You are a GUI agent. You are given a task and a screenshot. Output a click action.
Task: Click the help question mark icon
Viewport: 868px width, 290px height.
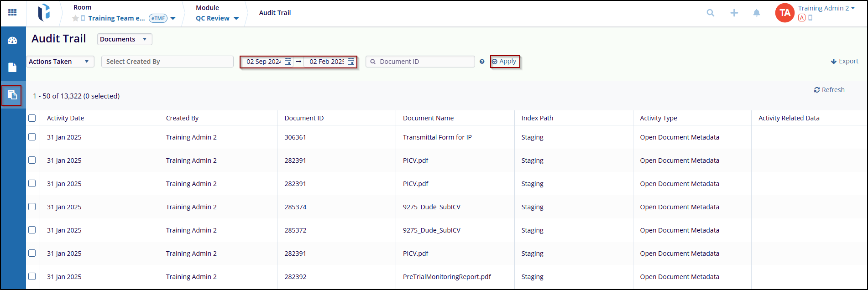pyautogui.click(x=482, y=62)
